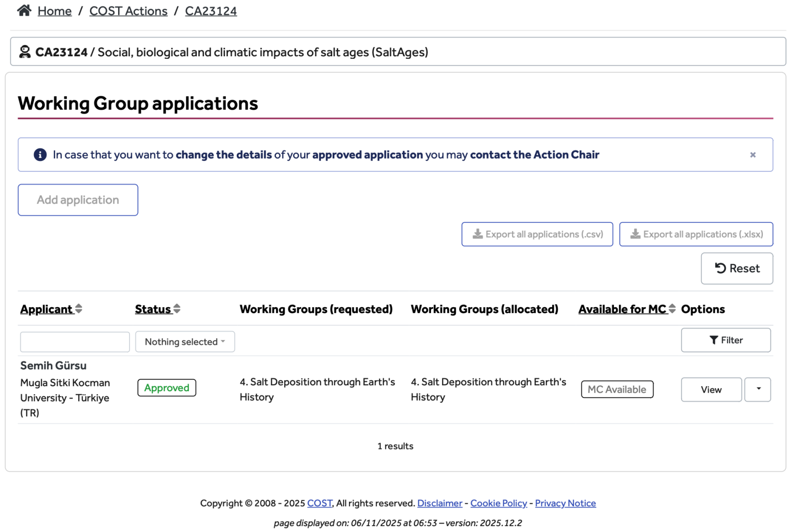Image resolution: width=791 pixels, height=532 pixels.
Task: Open the CA23124 breadcrumb link
Action: (211, 11)
